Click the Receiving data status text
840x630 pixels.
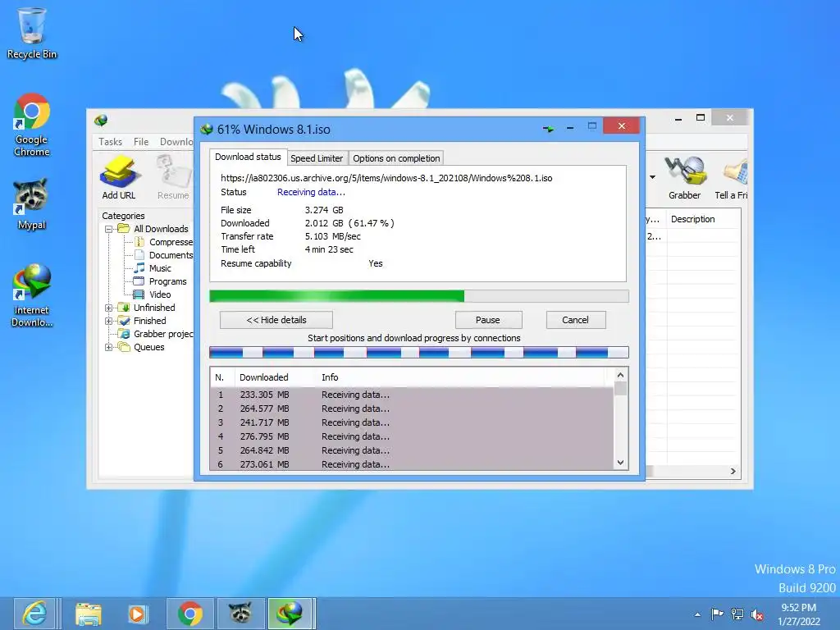[311, 192]
